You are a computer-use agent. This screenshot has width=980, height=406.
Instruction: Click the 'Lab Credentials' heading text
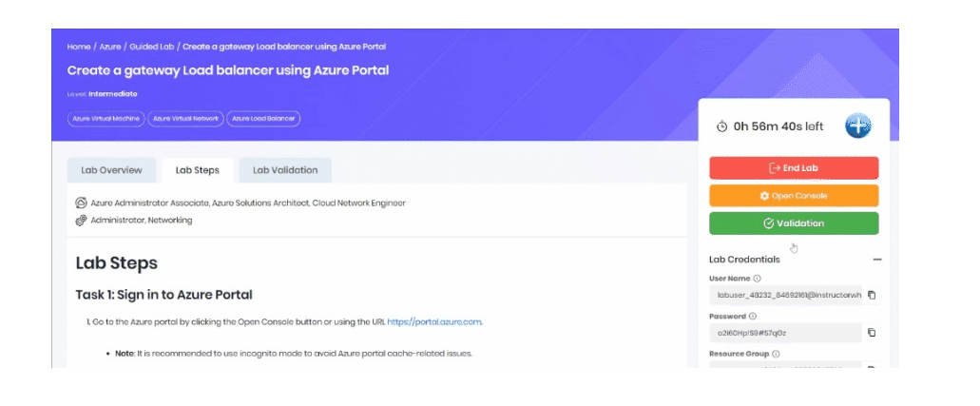click(744, 259)
